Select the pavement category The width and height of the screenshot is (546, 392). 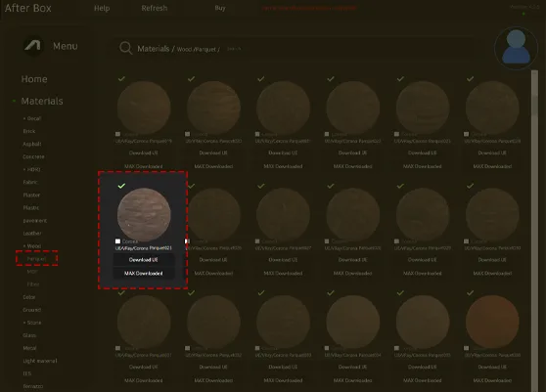(35, 221)
